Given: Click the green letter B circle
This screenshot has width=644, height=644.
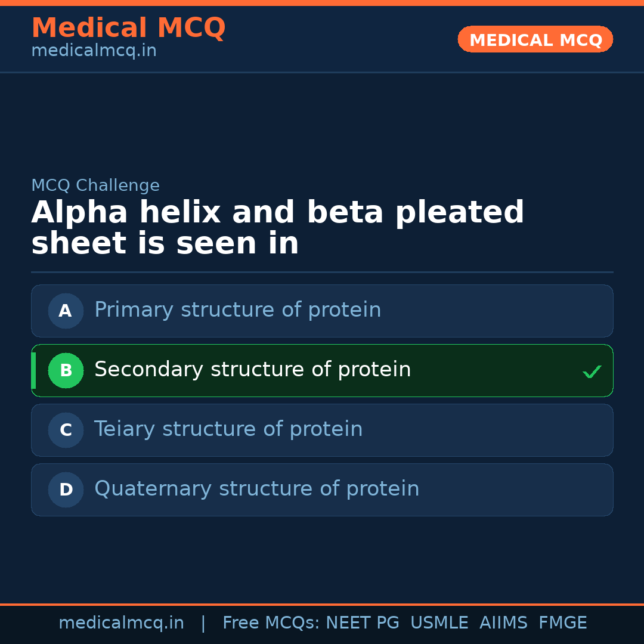Looking at the screenshot, I should pos(66,370).
